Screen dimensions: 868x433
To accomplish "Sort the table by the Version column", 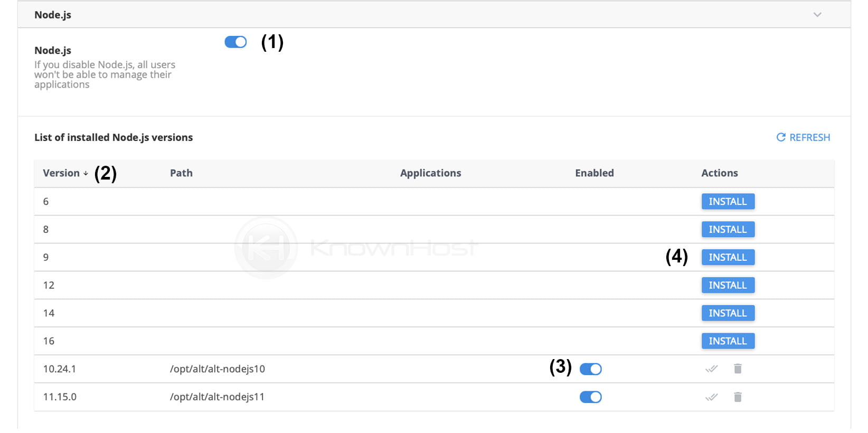I will tap(61, 173).
